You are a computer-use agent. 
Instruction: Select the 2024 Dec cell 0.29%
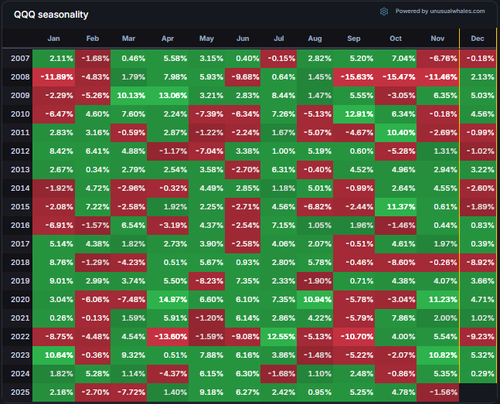(x=478, y=374)
